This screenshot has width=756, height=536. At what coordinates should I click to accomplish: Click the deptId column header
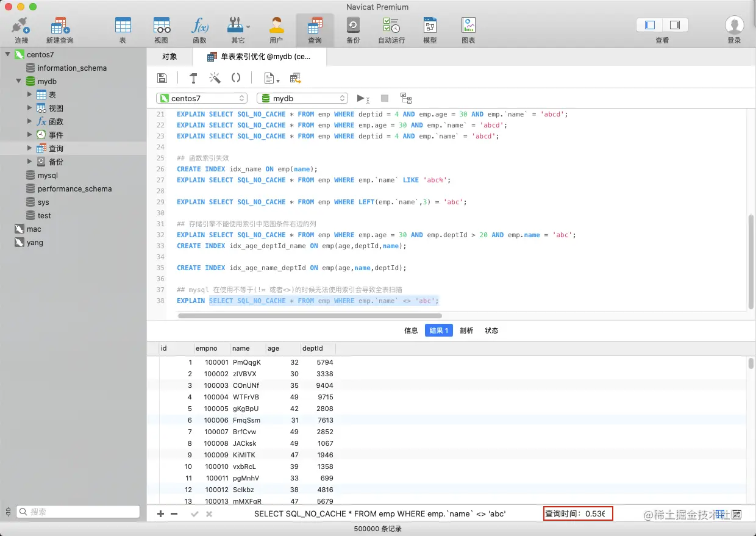[x=318, y=348]
